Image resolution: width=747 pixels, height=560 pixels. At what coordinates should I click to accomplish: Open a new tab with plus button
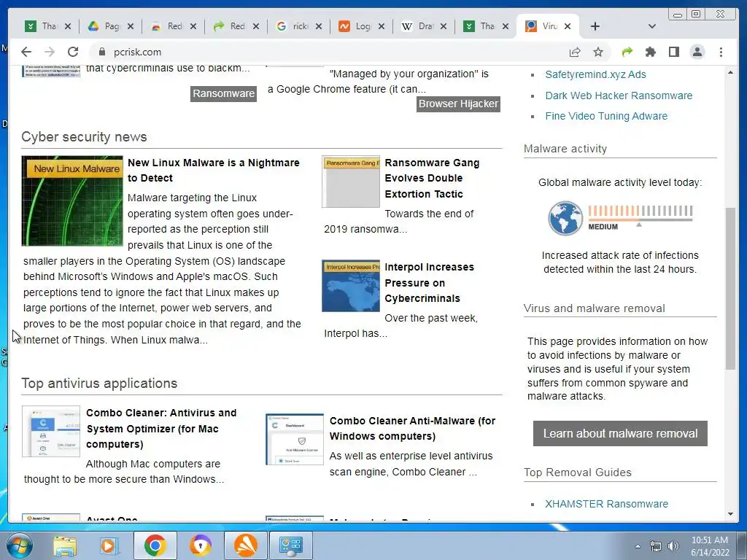coord(595,26)
